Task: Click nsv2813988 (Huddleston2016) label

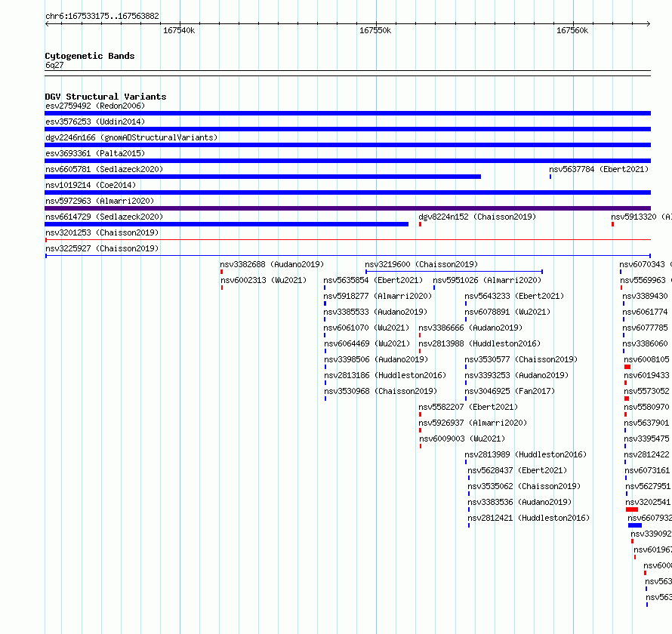Action: tap(479, 343)
